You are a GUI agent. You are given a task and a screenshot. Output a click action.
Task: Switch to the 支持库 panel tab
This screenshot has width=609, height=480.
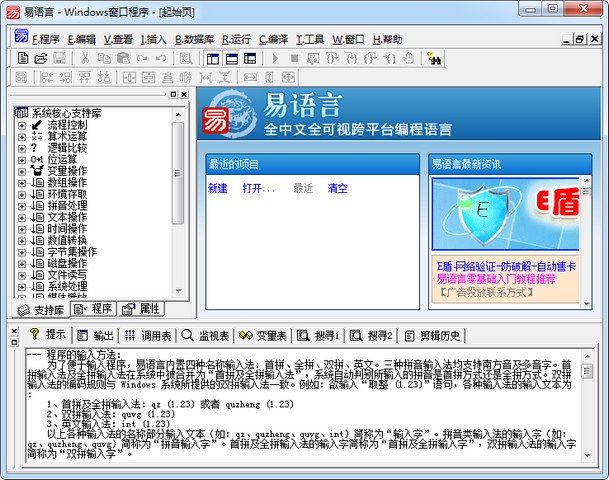40,310
